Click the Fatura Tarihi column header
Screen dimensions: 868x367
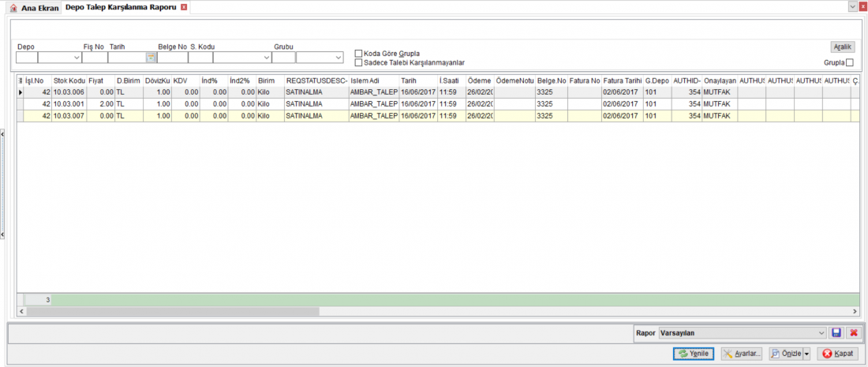click(x=623, y=81)
